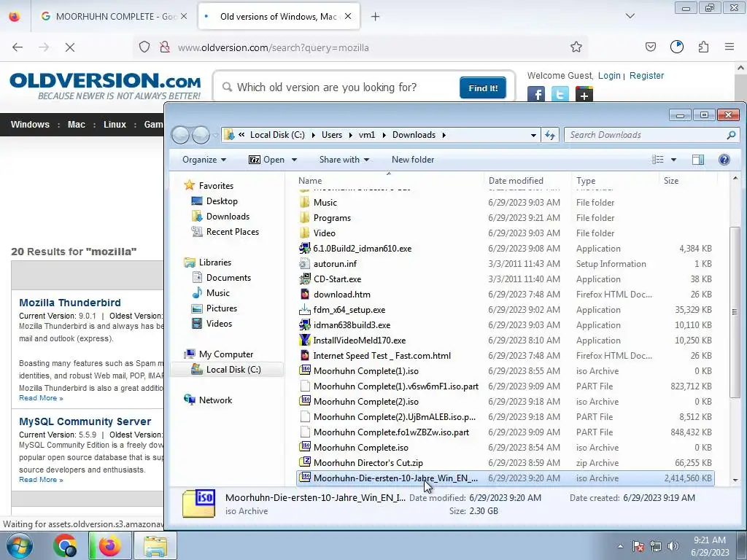The height and width of the screenshot is (560, 747).
Task: Select Network in navigation pane
Action: coord(208,400)
